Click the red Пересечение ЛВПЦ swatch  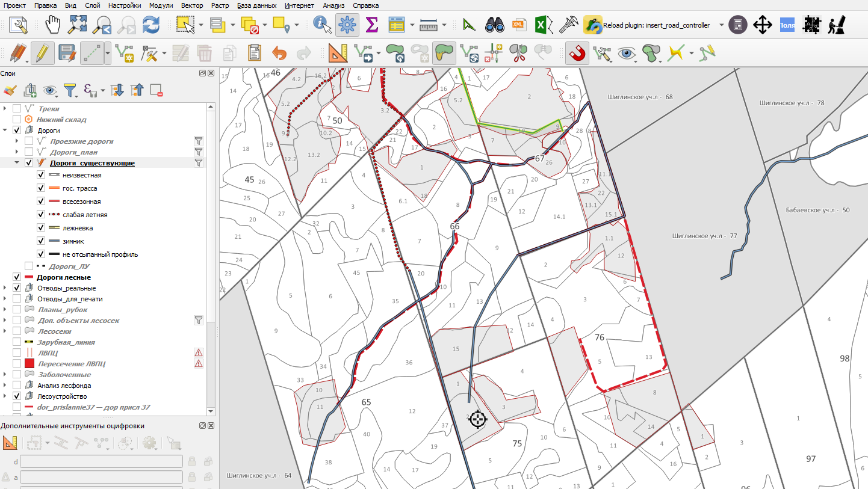coord(28,364)
